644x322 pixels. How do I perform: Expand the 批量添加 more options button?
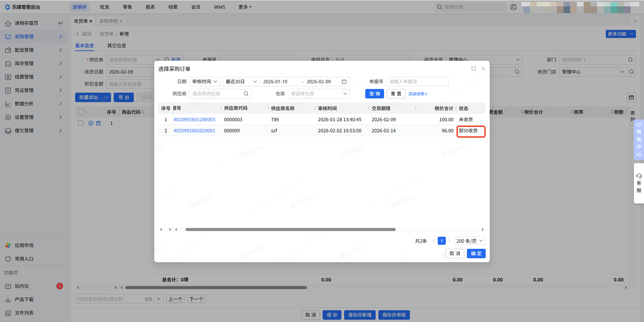(x=106, y=97)
